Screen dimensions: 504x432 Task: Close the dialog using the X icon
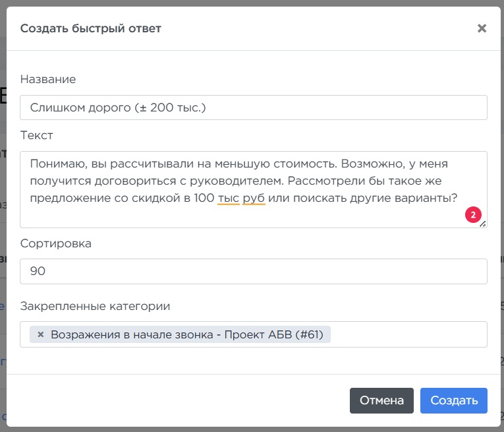(x=482, y=28)
